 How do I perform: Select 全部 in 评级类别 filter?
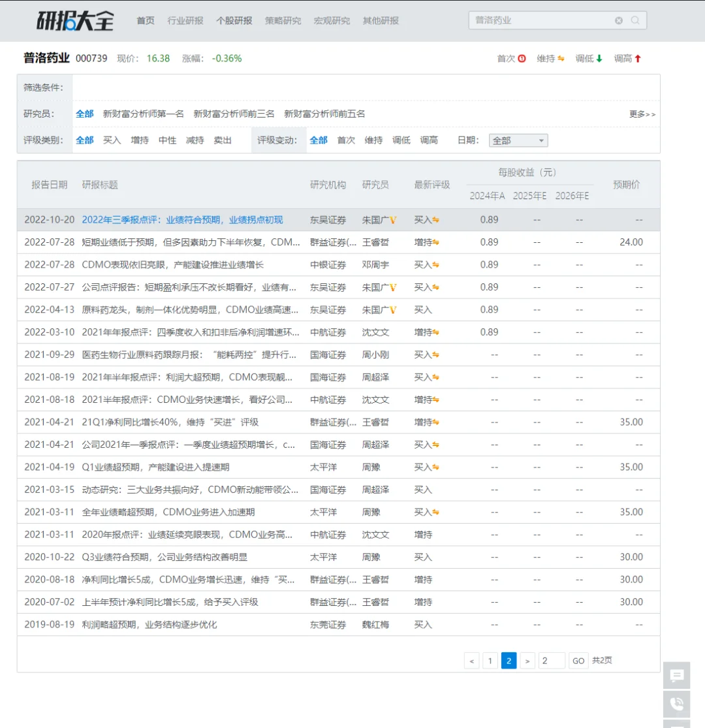84,140
